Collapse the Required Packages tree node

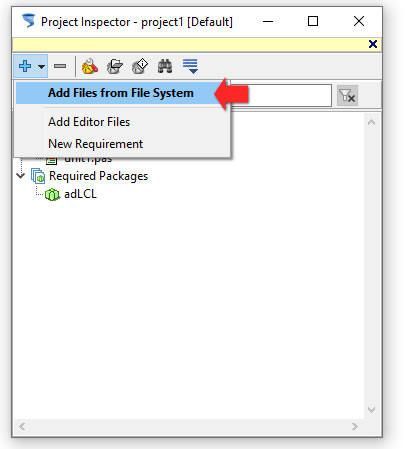pos(21,175)
